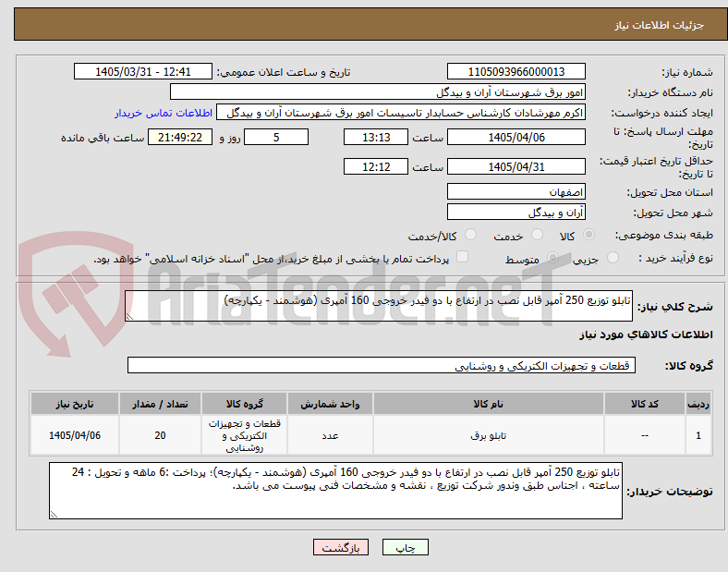Viewport: 728px width, 572px height.
Task: Click the remaining time 21:49:22 field
Action: tap(180, 138)
